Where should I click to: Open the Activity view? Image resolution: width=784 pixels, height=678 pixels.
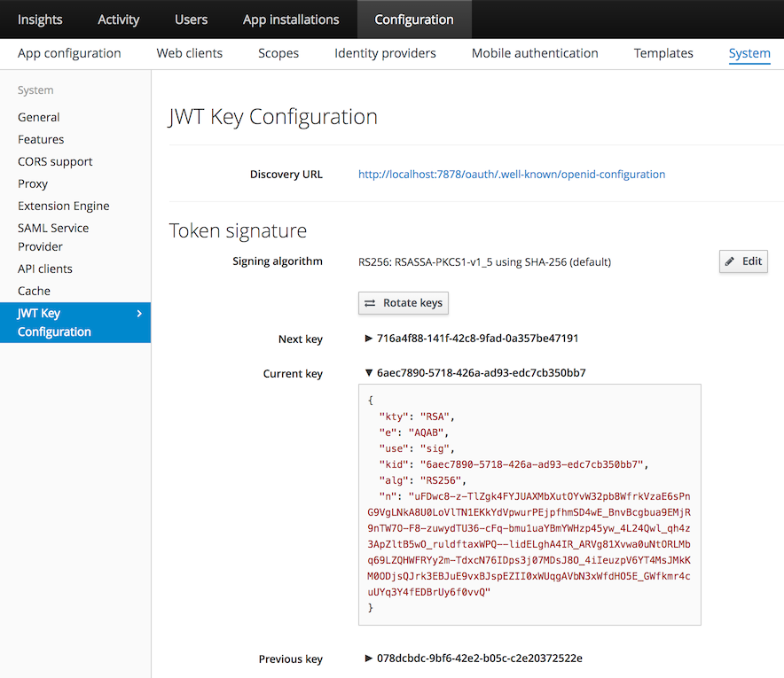click(118, 19)
